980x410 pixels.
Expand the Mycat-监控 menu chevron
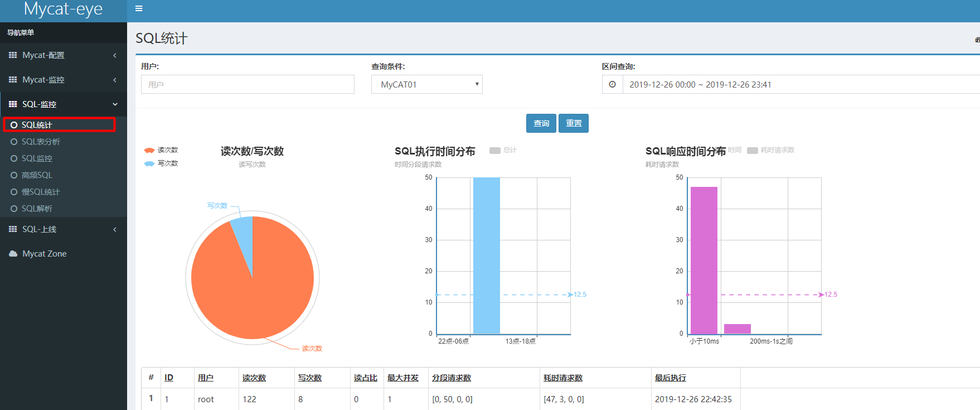(x=115, y=80)
